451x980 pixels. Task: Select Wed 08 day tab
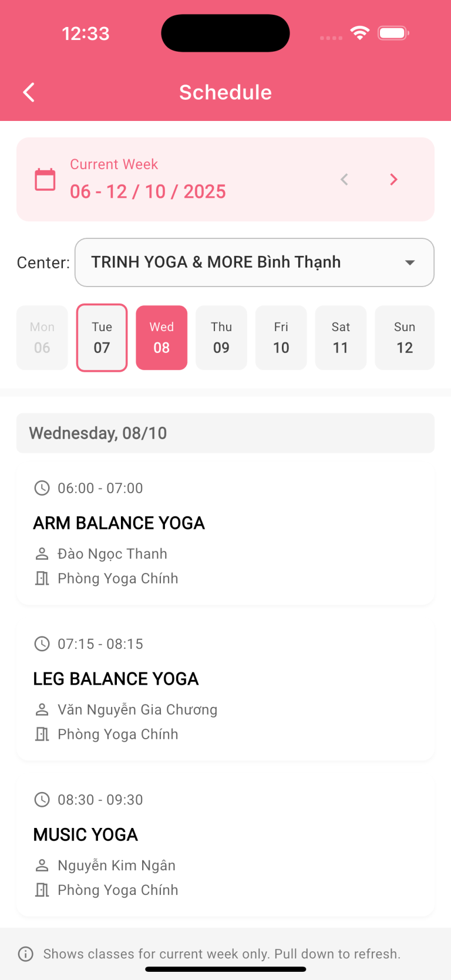click(161, 338)
